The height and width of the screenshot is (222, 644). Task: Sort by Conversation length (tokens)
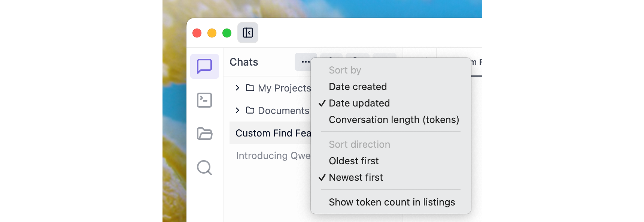click(394, 120)
